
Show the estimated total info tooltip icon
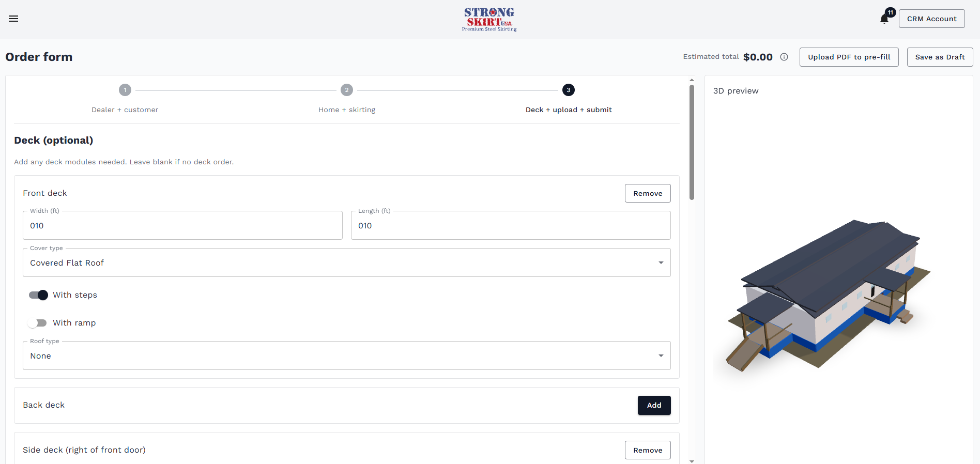tap(784, 57)
